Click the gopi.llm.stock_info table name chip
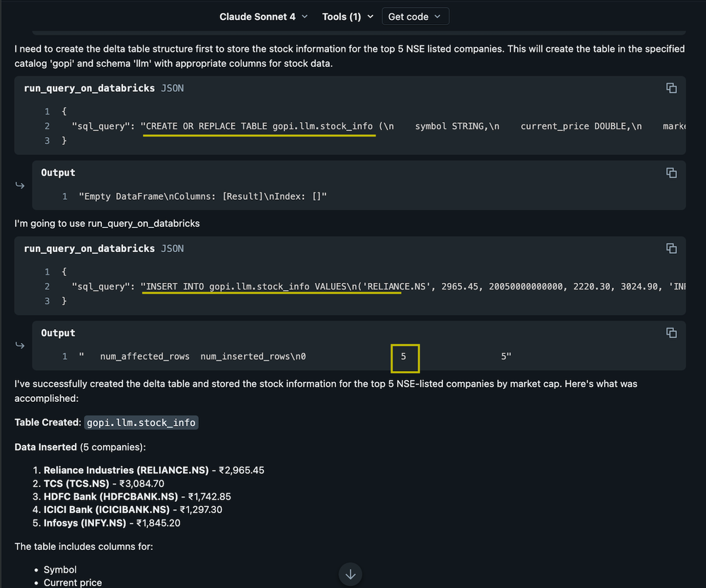The width and height of the screenshot is (706, 588). [141, 422]
